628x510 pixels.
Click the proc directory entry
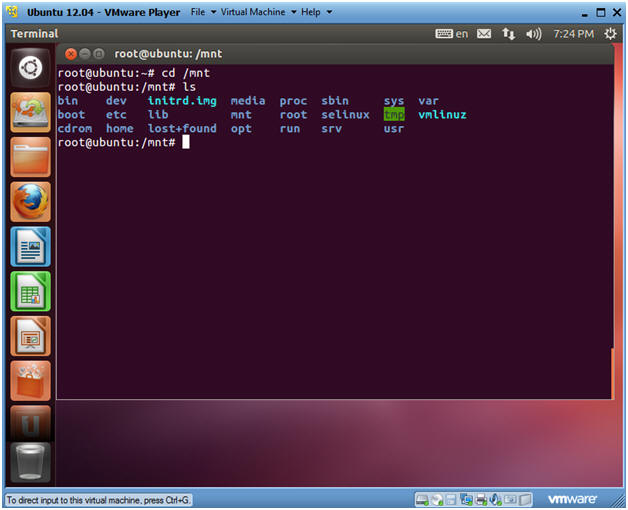coord(294,101)
